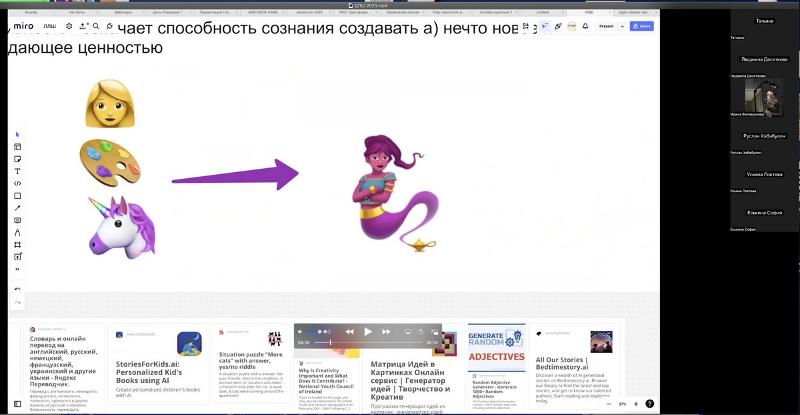Select the Text tool
The image size is (800, 415).
(17, 171)
